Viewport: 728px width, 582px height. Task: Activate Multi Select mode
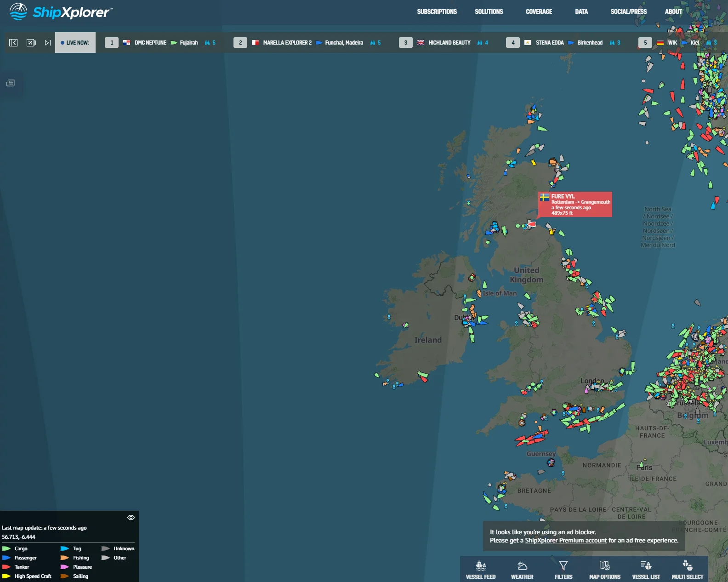coord(687,570)
